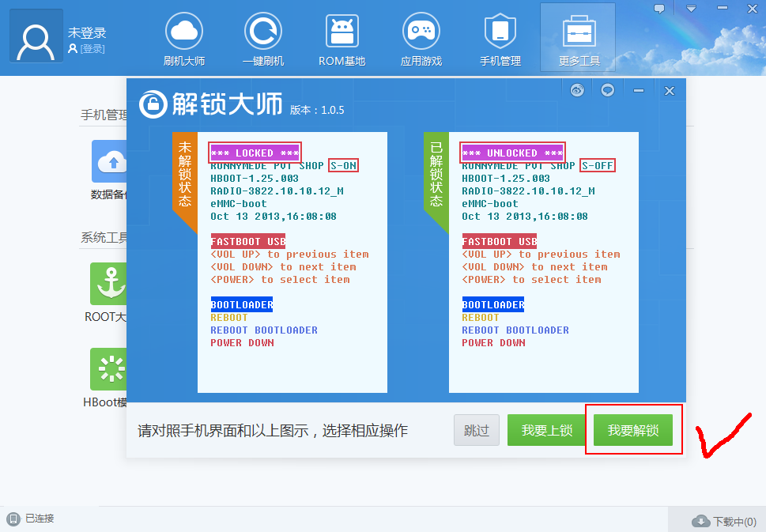The image size is (766, 532).
Task: Open the feedback speech bubble in main window
Action: pos(659,9)
